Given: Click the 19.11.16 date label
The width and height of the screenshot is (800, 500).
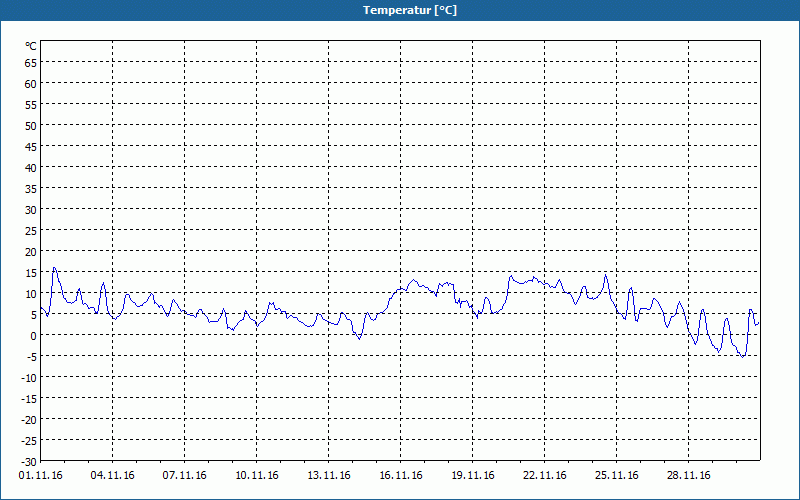Looking at the screenshot, I should click(x=472, y=475).
